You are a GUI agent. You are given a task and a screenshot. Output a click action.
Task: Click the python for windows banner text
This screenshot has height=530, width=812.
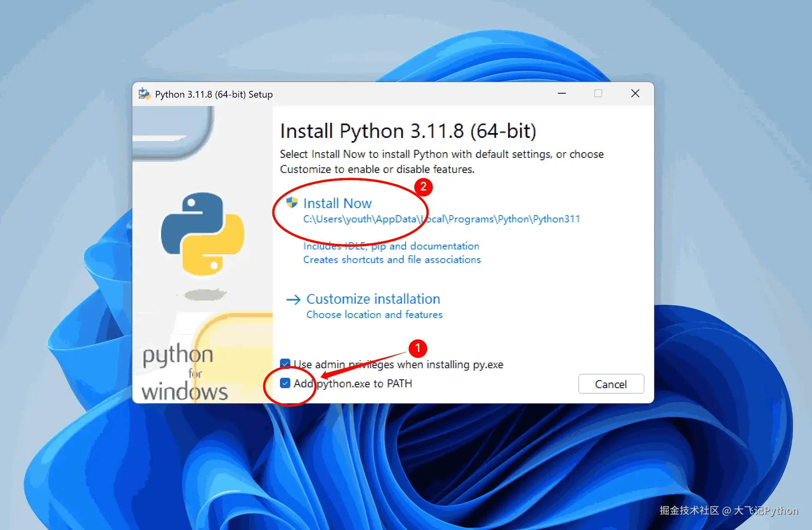[184, 373]
